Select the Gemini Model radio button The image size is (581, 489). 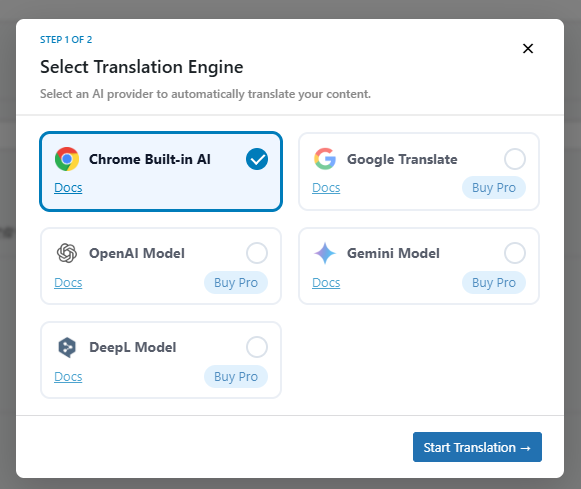click(515, 253)
